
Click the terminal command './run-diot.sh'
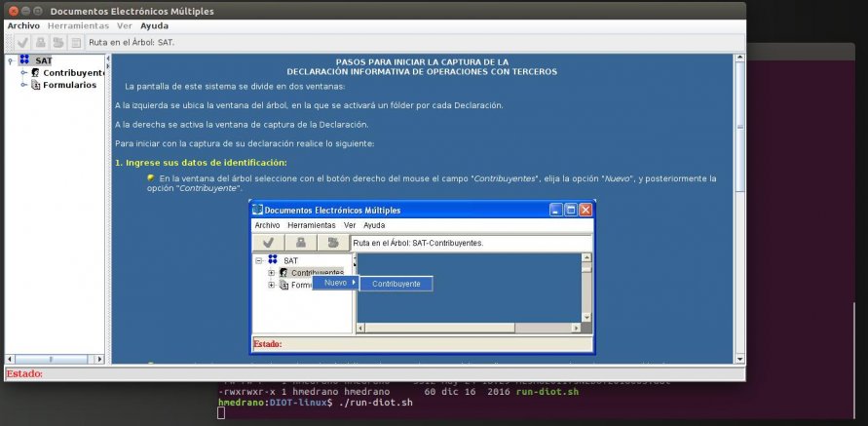pos(374,403)
